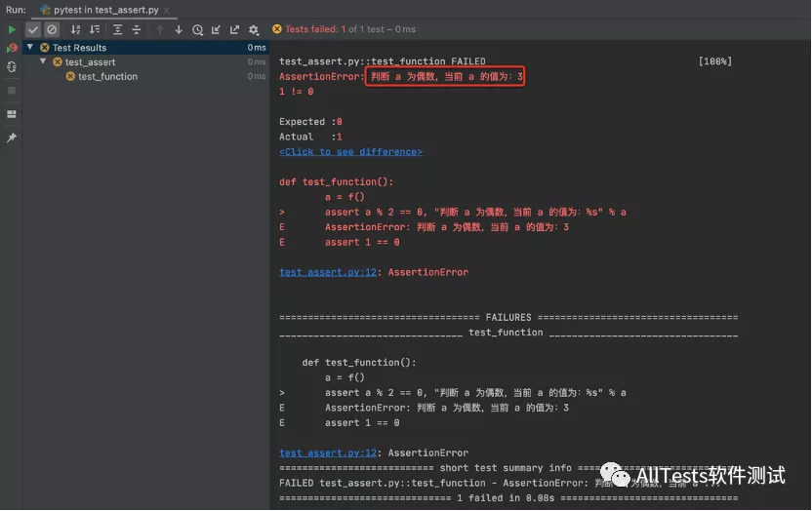Select the Test Results tree row
The height and width of the screenshot is (511, 812).
click(146, 48)
